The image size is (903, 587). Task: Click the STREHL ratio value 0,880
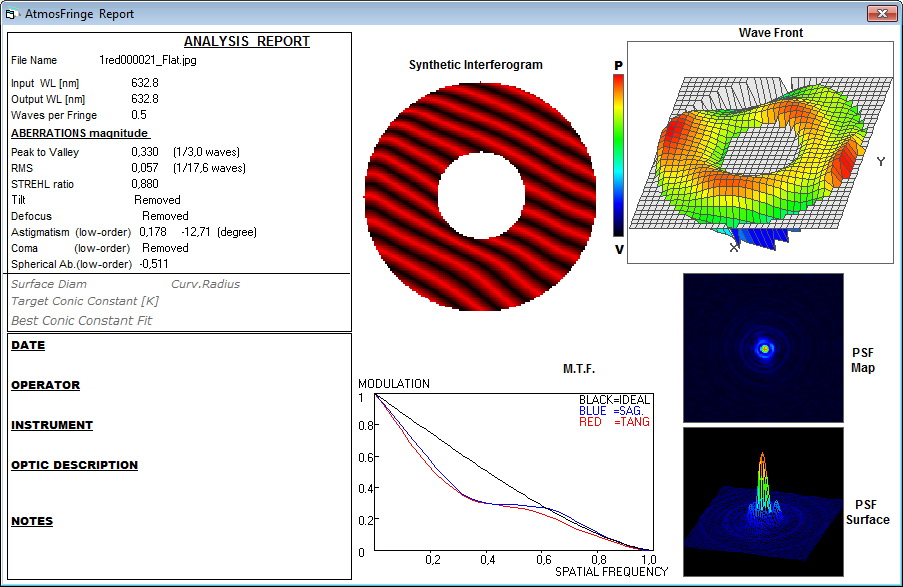[x=145, y=184]
